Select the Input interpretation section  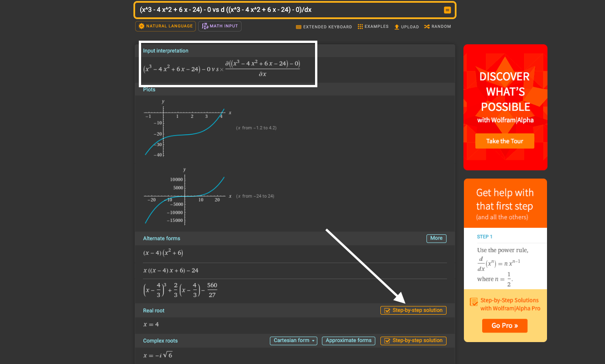[165, 50]
